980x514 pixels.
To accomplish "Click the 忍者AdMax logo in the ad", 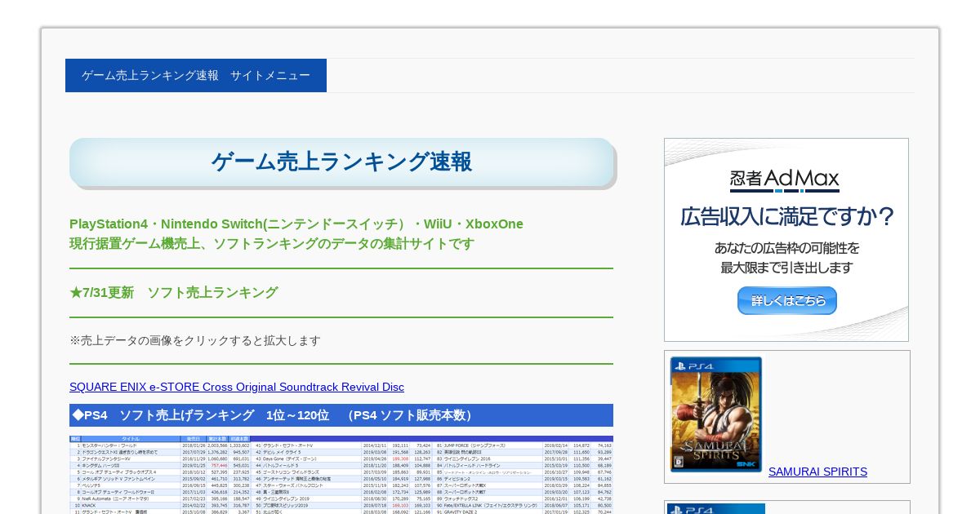I will coord(785,180).
